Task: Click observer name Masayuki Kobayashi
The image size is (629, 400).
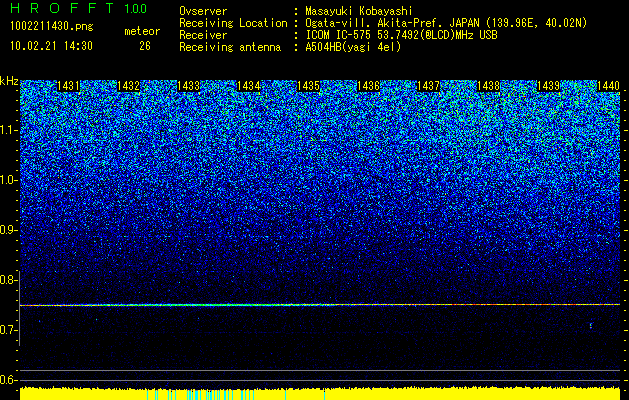Action: point(359,11)
